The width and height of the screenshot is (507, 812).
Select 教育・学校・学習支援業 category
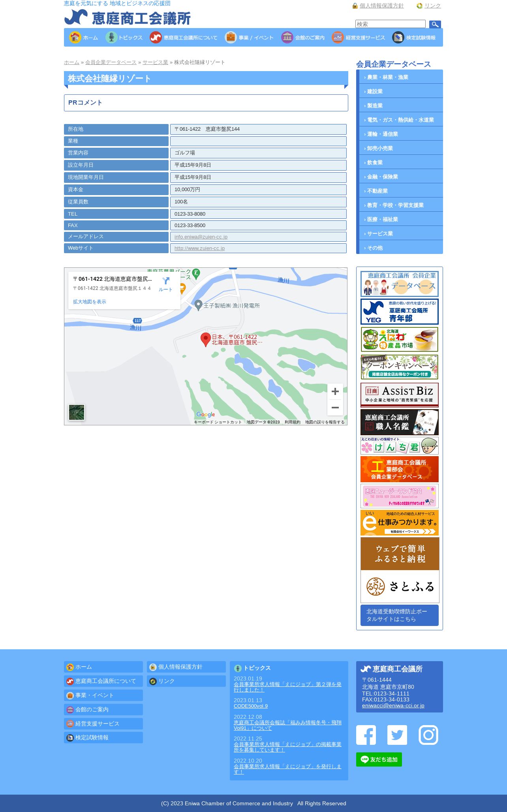click(401, 205)
